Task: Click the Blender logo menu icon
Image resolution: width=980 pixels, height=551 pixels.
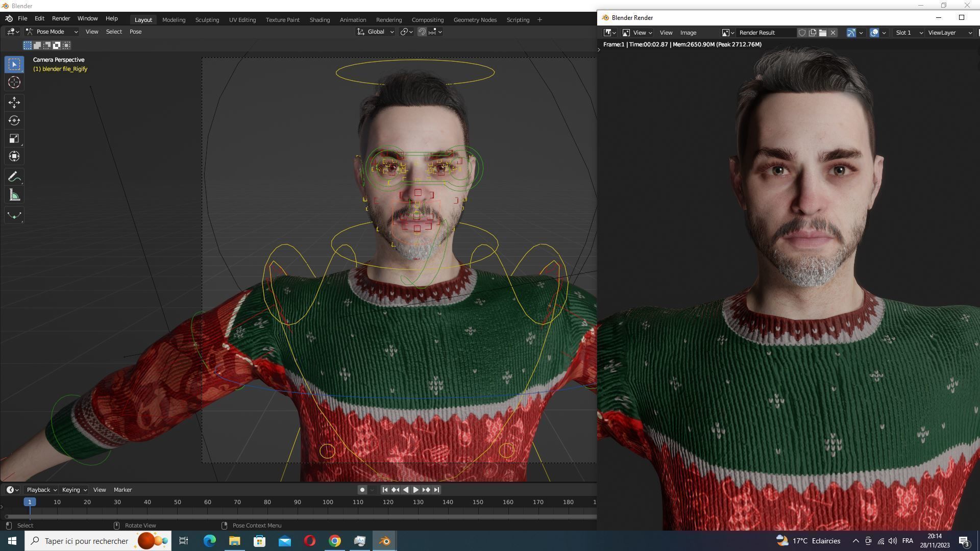Action: coord(9,18)
